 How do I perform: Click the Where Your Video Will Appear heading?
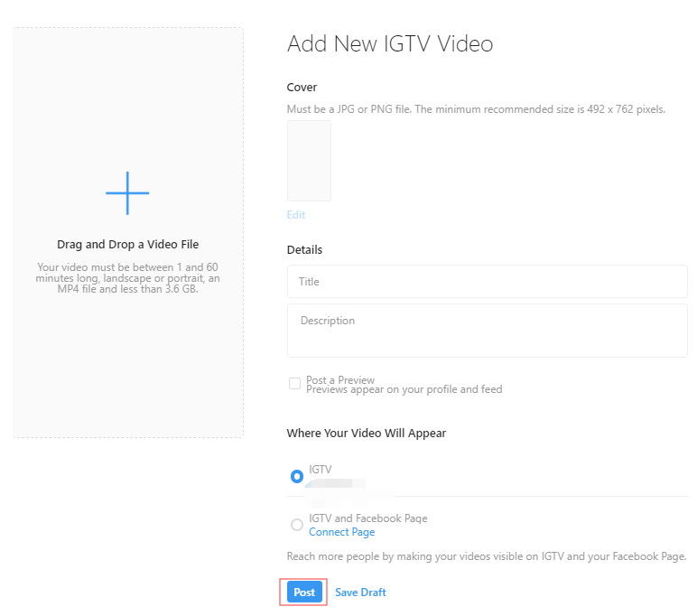coord(367,434)
